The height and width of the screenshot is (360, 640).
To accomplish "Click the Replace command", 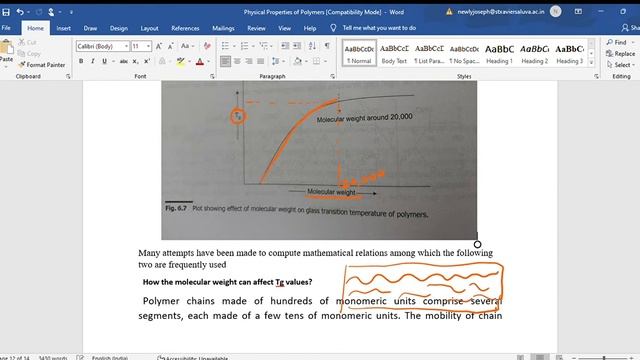I will point(620,53).
